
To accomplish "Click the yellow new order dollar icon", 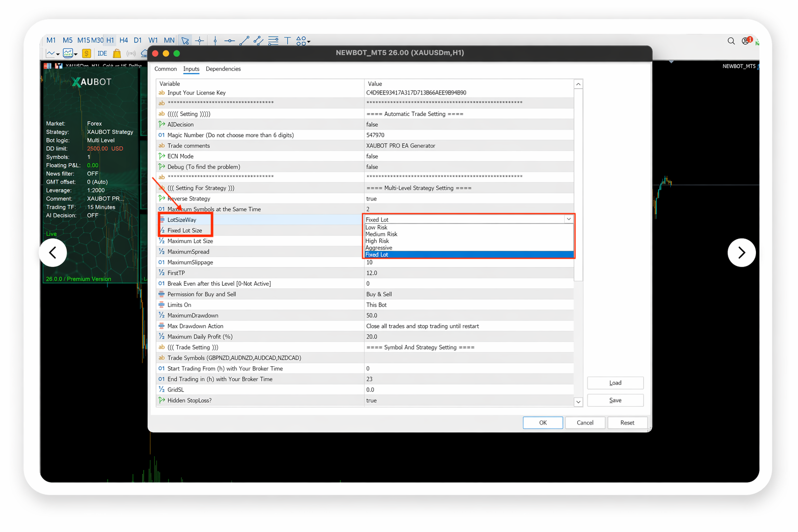I will pyautogui.click(x=86, y=53).
